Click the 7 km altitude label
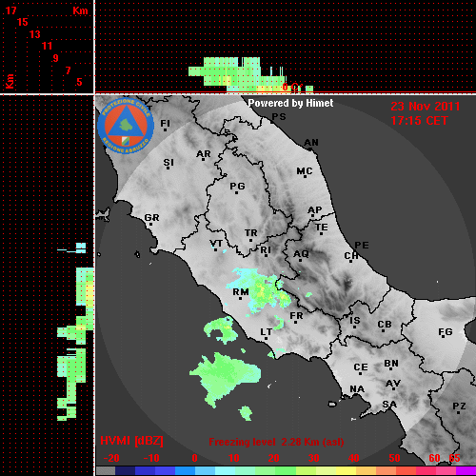This screenshot has height=476, width=476. (x=68, y=70)
